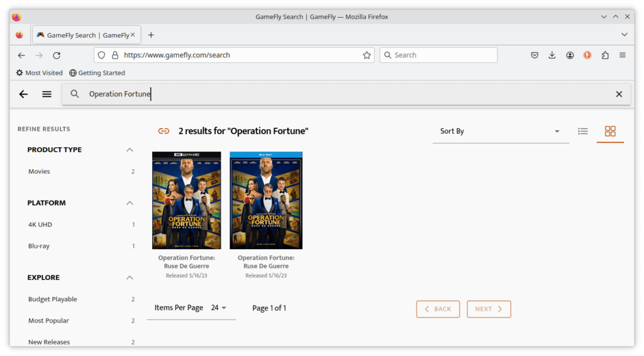Screen dimensions: 644x356
Task: Open the 4K Ultra HD Operation Fortune cover
Action: [186, 201]
